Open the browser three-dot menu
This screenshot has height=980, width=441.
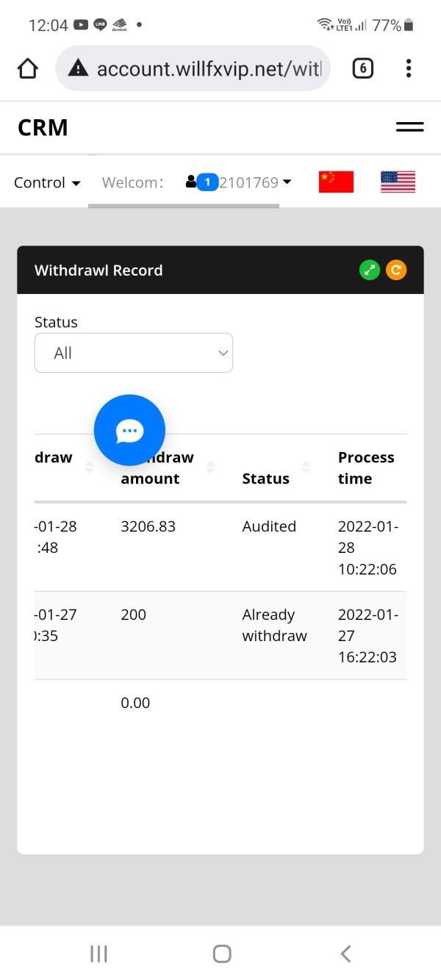(409, 68)
